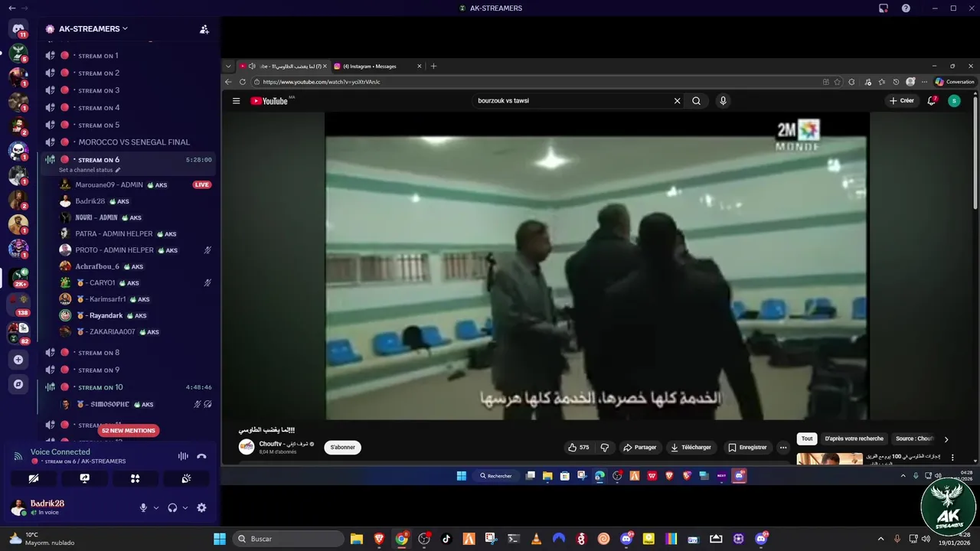Open Discord direct messages home icon

18,29
